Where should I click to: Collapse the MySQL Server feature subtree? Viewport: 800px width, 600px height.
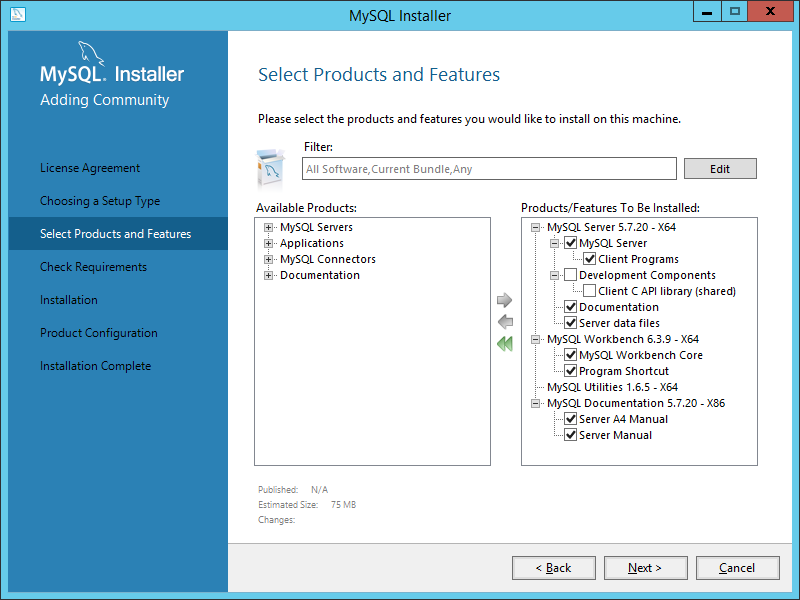pos(554,243)
